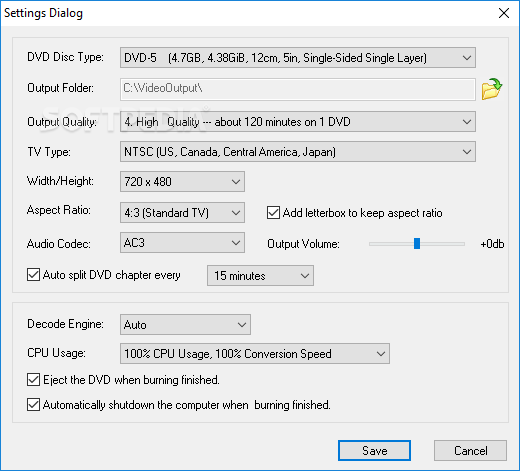Open the 15 minutes chapter interval dropdown
The height and width of the screenshot is (471, 520).
[x=260, y=276]
